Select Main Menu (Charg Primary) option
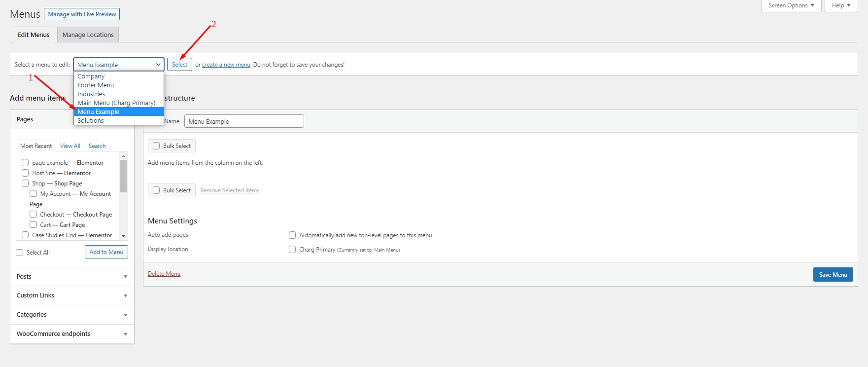Image resolution: width=868 pixels, height=367 pixels. [x=116, y=103]
